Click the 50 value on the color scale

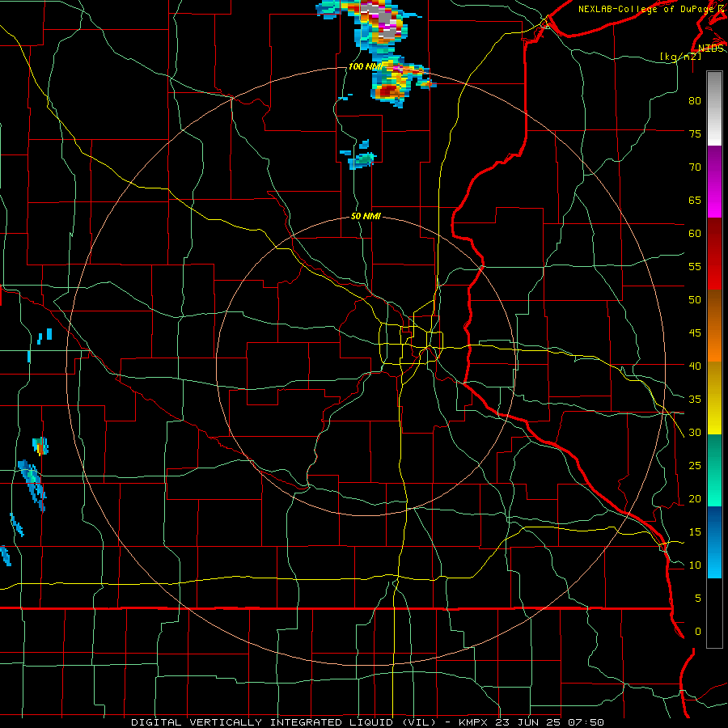[695, 299]
